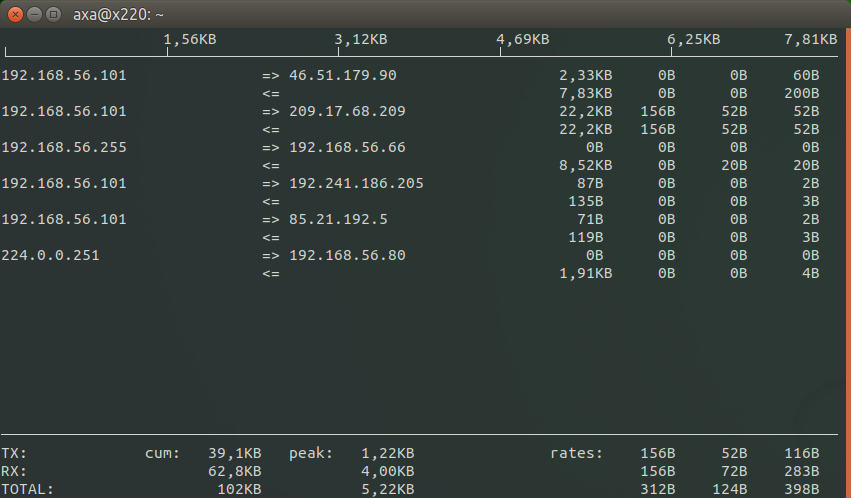Click source 192.168.56.101 in 209.17.68.209 row

pyautogui.click(x=64, y=111)
